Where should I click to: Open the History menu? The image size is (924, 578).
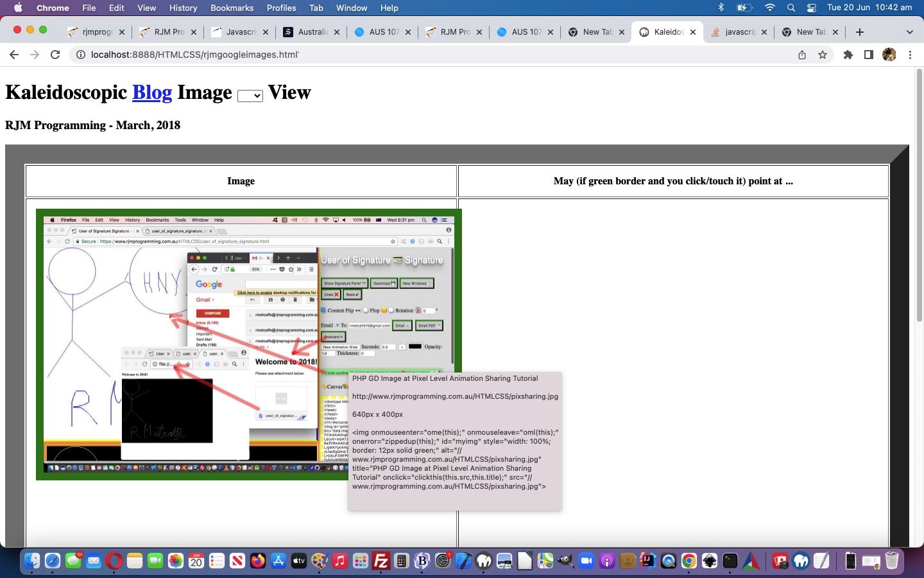pos(183,8)
